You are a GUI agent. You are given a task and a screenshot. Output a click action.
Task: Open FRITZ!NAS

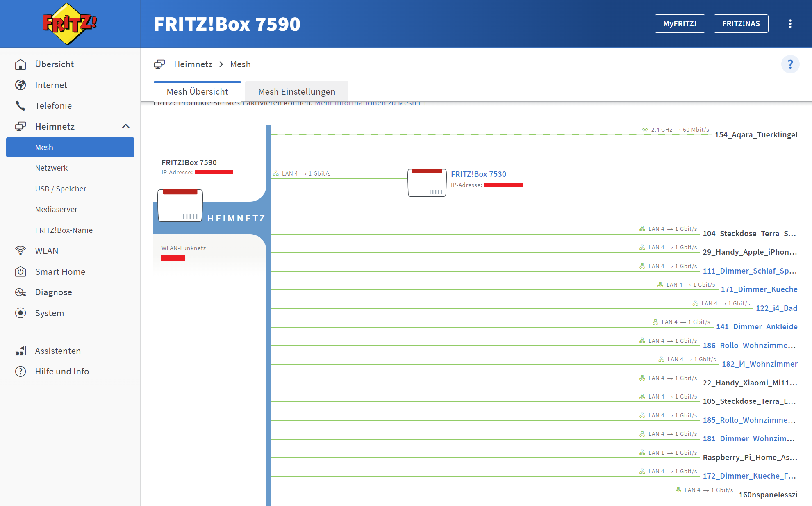pos(741,24)
